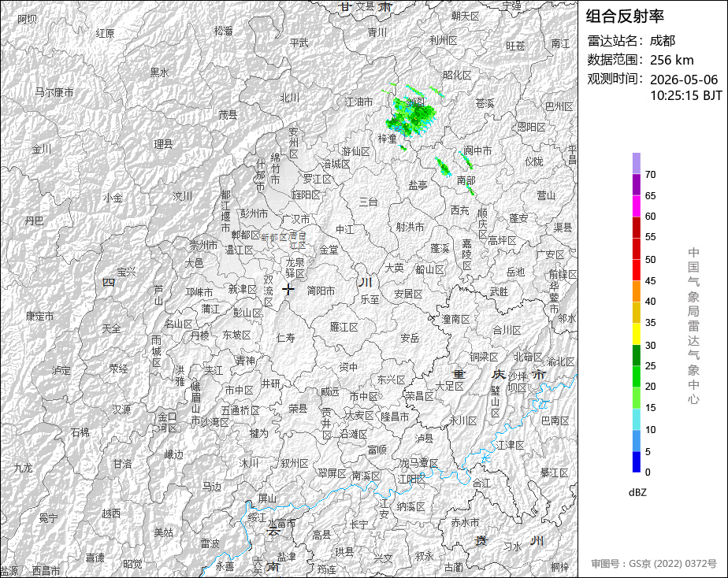Click the 江津区 map label
Screen dimensions: 728x578
(x=510, y=445)
